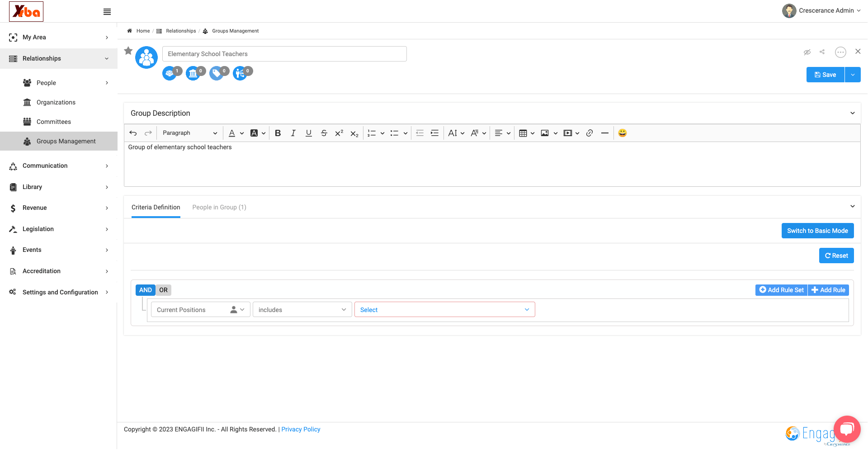Click Switch to Basic Mode
The height and width of the screenshot is (450, 868).
[817, 231]
